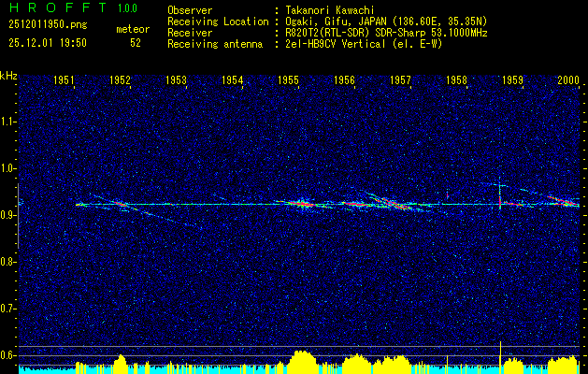Click the 1959 time axis marker
588x374 pixels.
(x=512, y=79)
